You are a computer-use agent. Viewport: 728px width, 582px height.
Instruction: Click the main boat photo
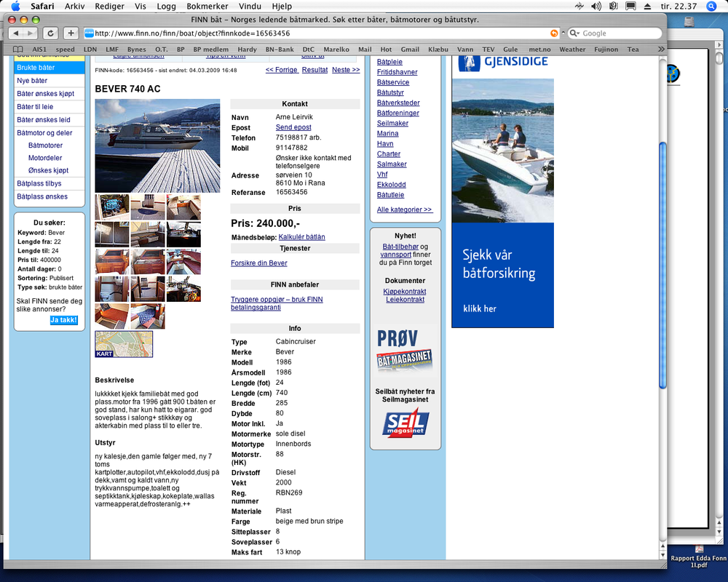click(x=157, y=145)
